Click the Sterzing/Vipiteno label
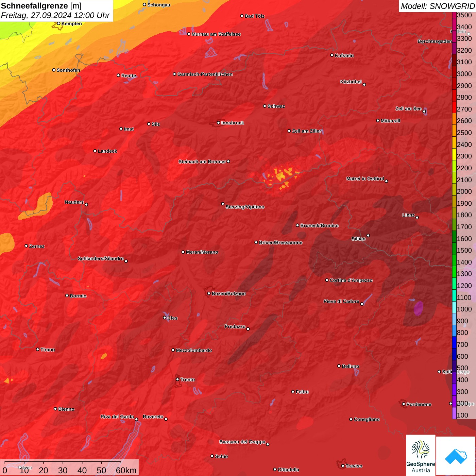This screenshot has width=476, height=476. click(x=245, y=207)
